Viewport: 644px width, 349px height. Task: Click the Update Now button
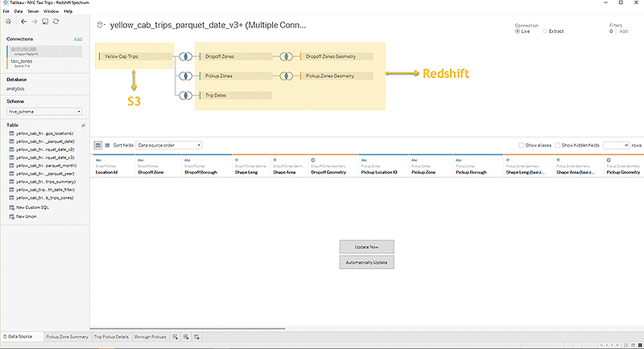coord(367,247)
